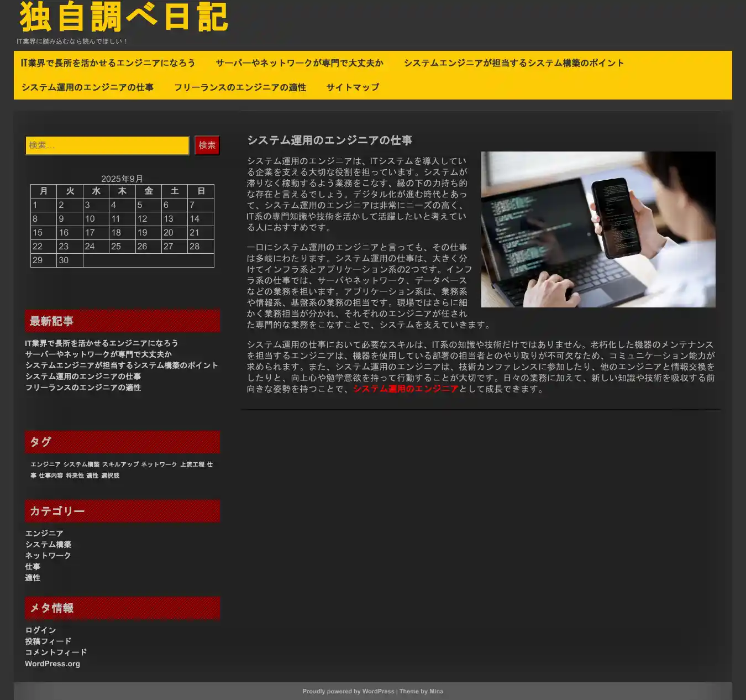Viewport: 746px width, 700px height.
Task: Select システムエンジニアが担当するシステム構築のポイント in the navigation bar
Action: coord(513,63)
